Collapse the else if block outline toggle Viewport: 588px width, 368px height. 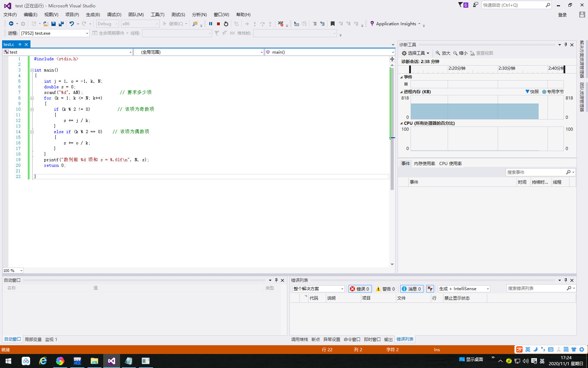(32, 132)
